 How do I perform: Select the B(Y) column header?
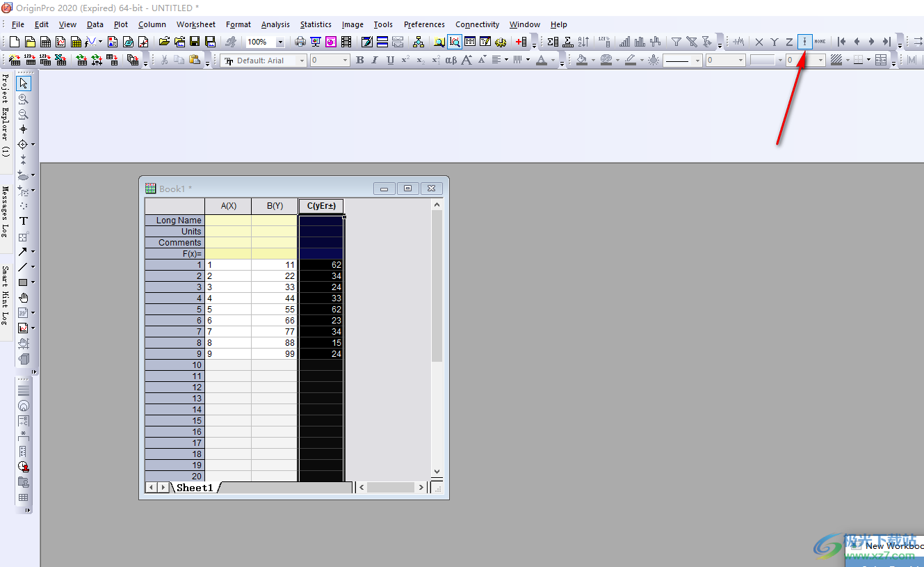(275, 206)
